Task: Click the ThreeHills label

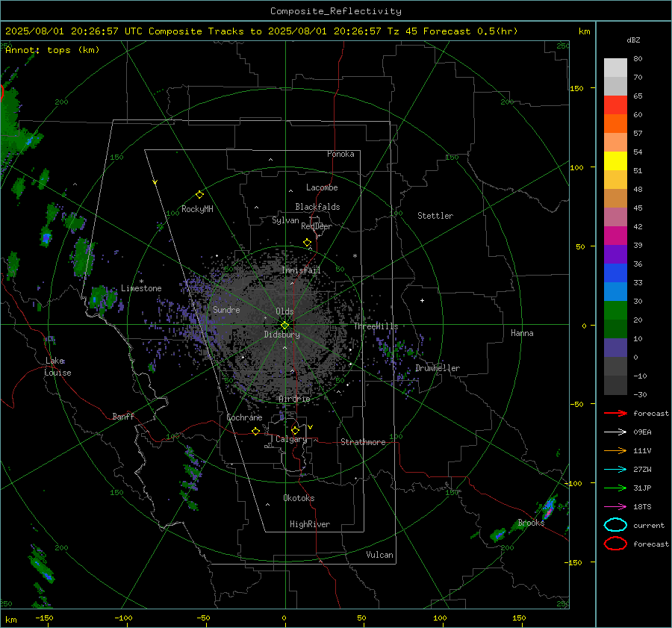Action: coord(376,326)
